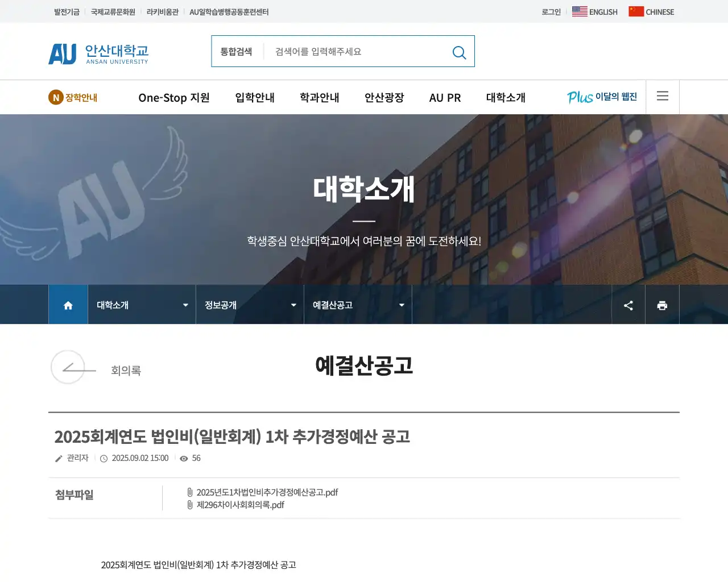The width and height of the screenshot is (728, 582).
Task: Expand the 예결산공고 dropdown
Action: (x=401, y=305)
